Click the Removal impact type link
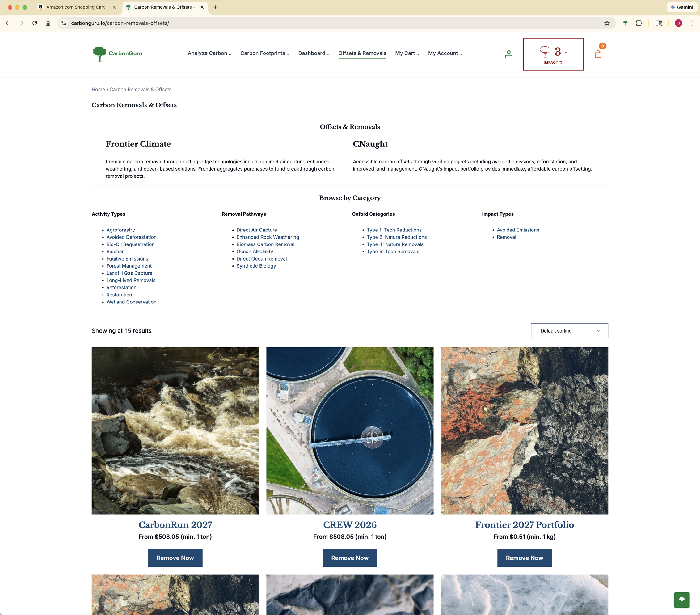The image size is (700, 615). 507,237
